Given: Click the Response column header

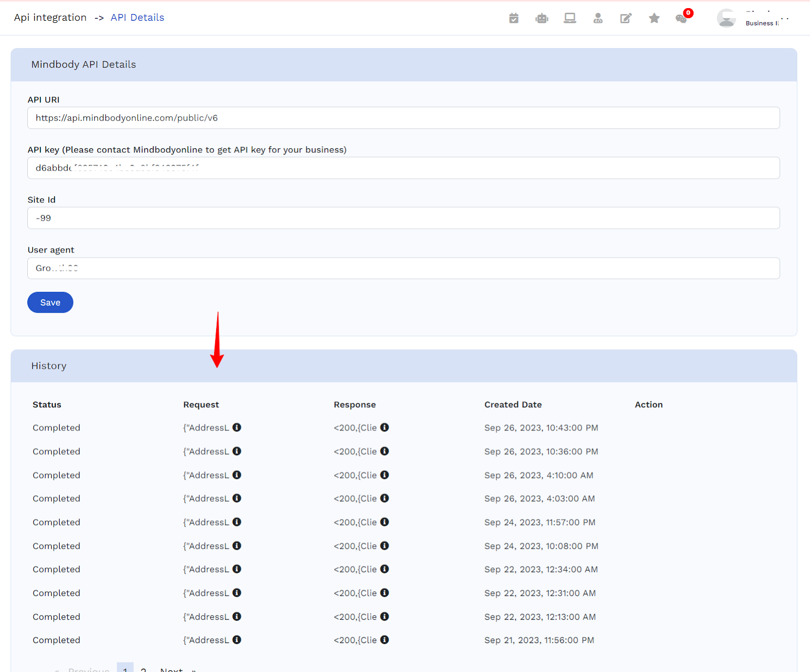Looking at the screenshot, I should tap(355, 405).
